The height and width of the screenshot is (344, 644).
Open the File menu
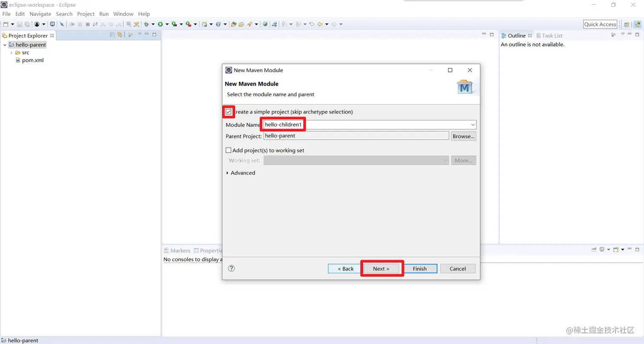6,14
